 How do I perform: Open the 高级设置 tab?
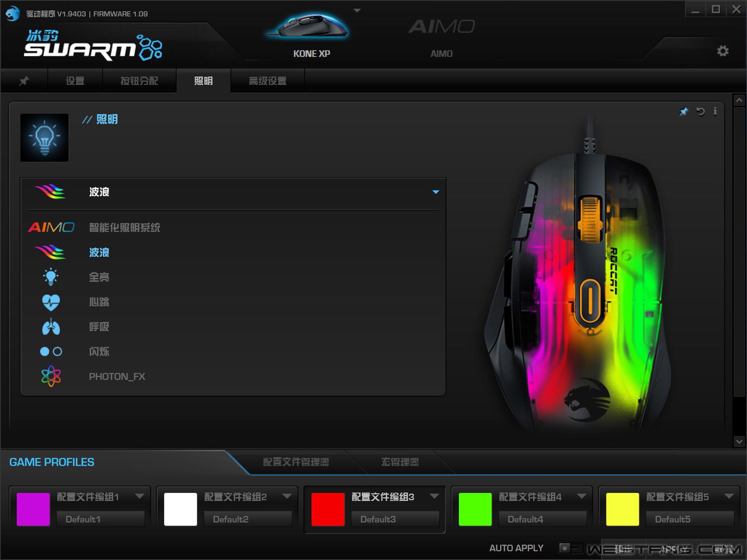[267, 81]
